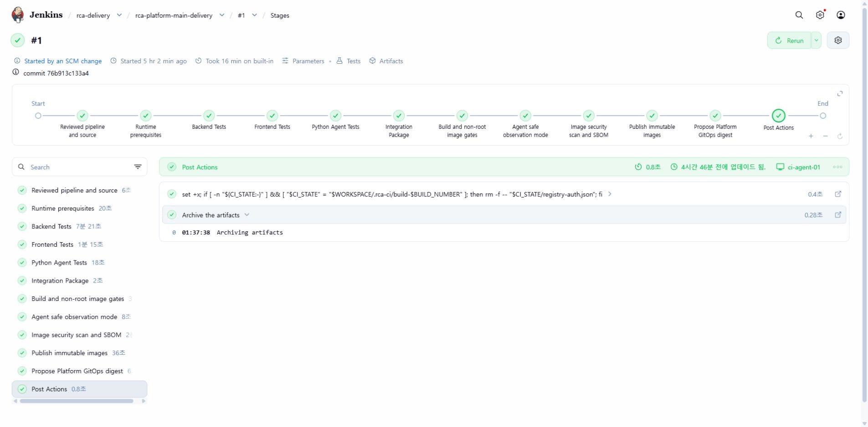Open the #1 build breadcrumb dropdown
868x427 pixels.
(x=254, y=15)
